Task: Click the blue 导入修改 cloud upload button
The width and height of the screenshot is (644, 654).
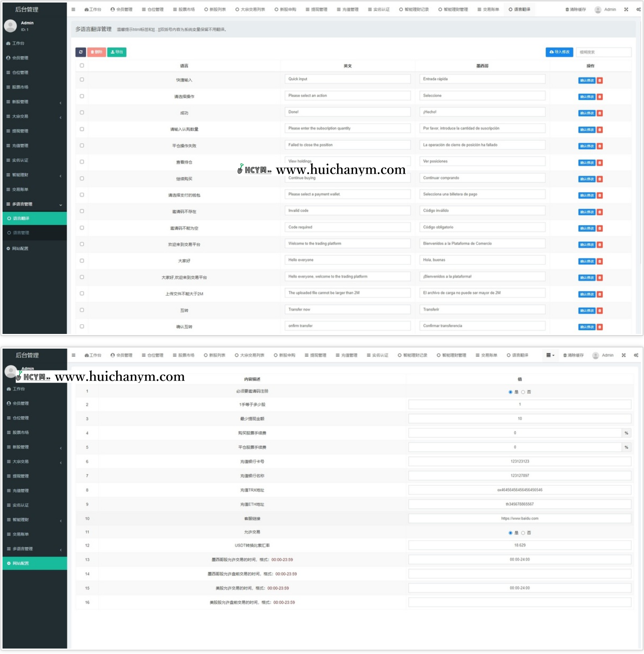Action: [x=559, y=52]
